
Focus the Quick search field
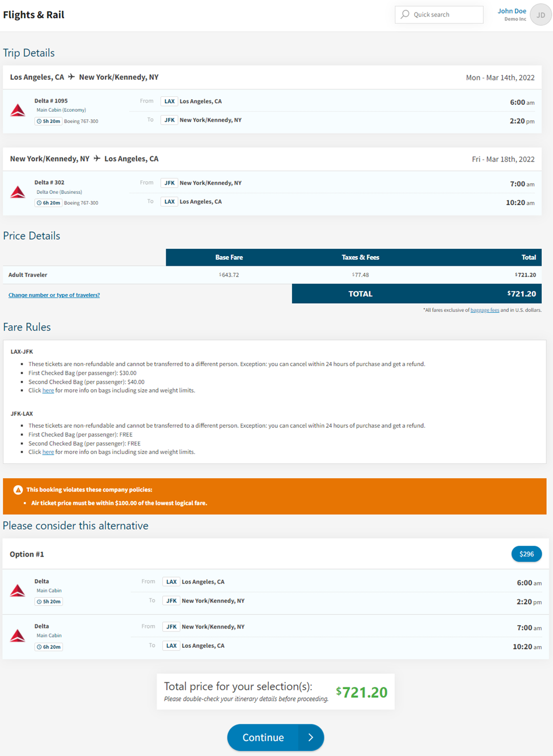(439, 14)
